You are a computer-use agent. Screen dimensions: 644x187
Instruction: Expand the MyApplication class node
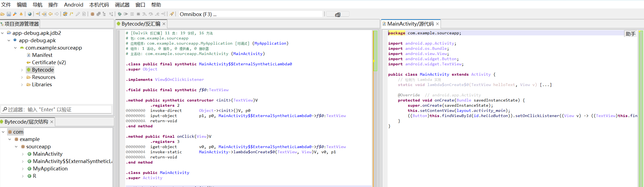point(23,169)
